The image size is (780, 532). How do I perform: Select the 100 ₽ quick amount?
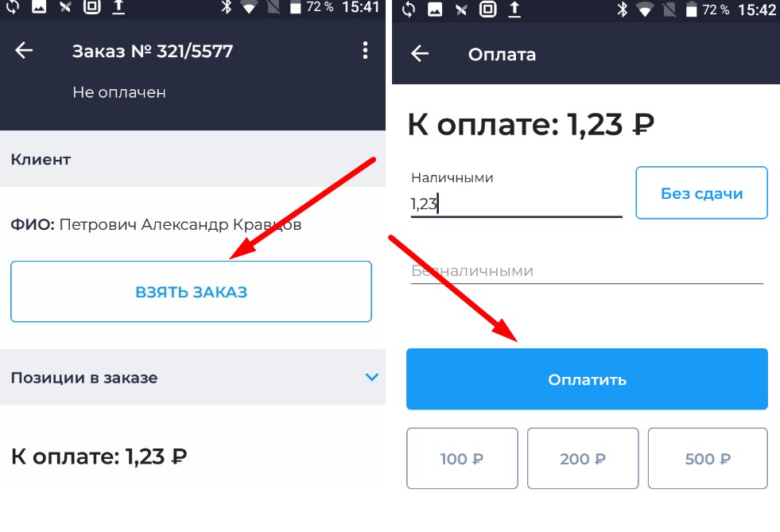462,458
